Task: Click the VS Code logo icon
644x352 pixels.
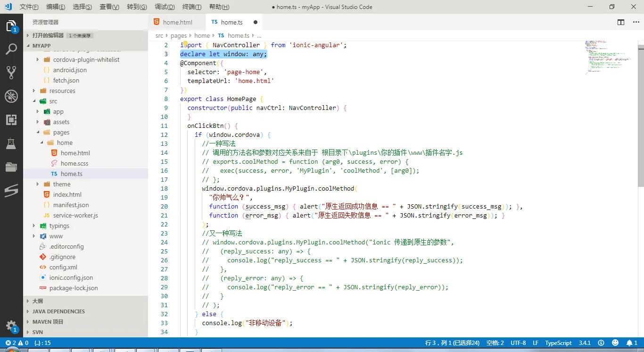Action: click(x=8, y=7)
